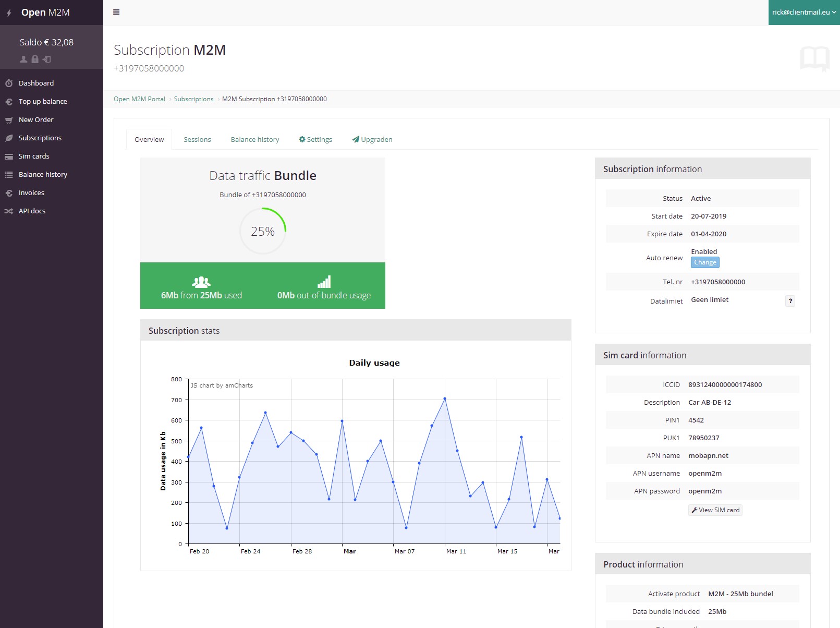The image size is (840, 628).
Task: Click Change to toggle Auto renew setting
Action: click(x=705, y=262)
